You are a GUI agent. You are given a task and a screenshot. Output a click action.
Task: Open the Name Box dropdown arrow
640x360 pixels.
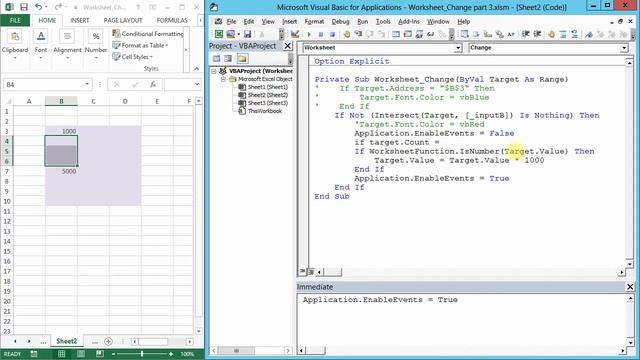coord(87,84)
